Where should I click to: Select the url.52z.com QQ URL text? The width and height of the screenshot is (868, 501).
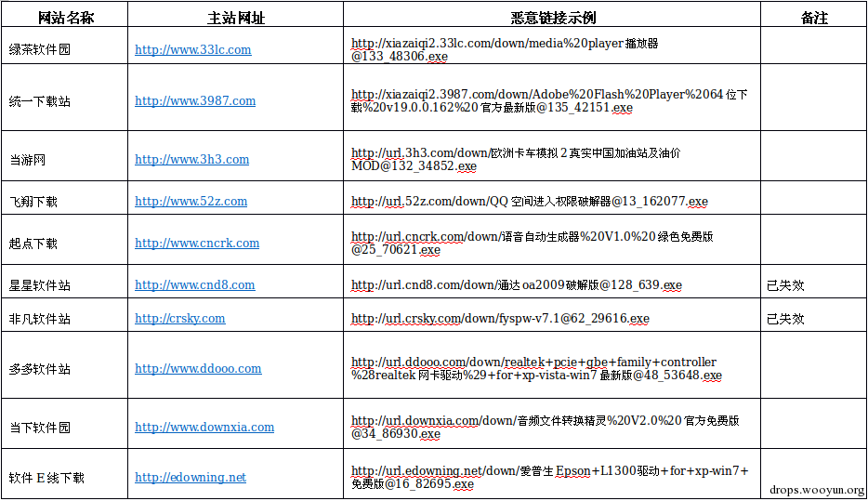point(529,202)
